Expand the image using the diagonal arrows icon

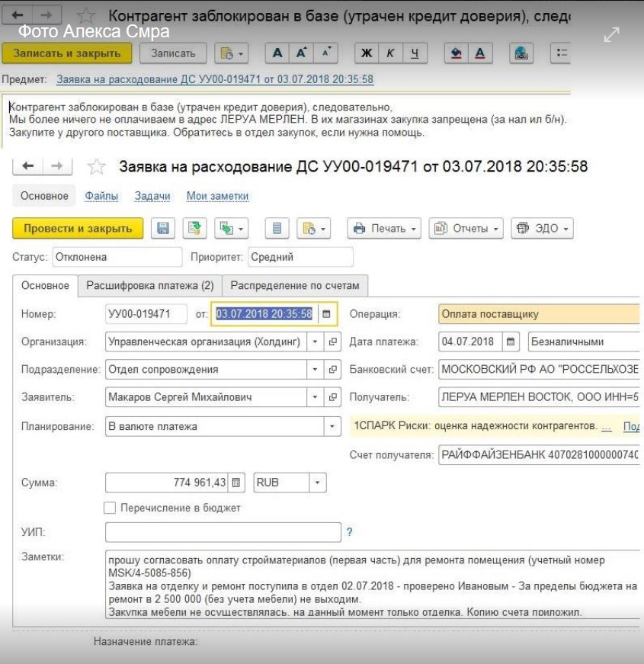(611, 34)
